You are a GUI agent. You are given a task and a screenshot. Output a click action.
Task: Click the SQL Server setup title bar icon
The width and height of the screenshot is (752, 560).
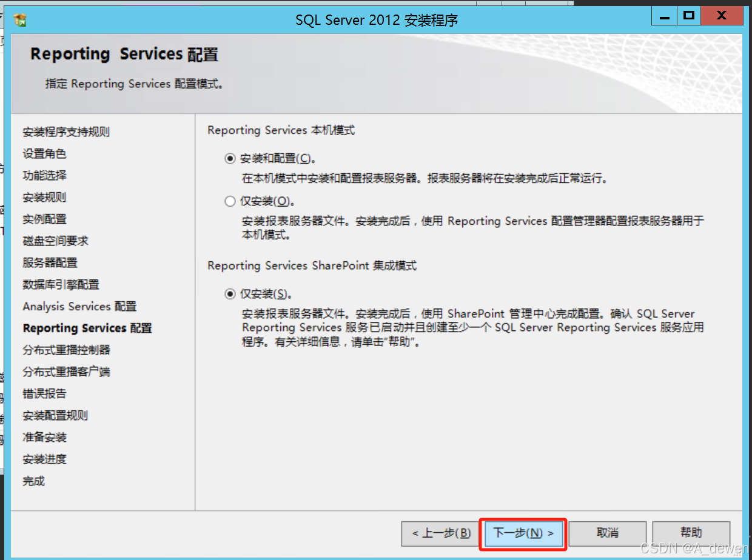21,20
